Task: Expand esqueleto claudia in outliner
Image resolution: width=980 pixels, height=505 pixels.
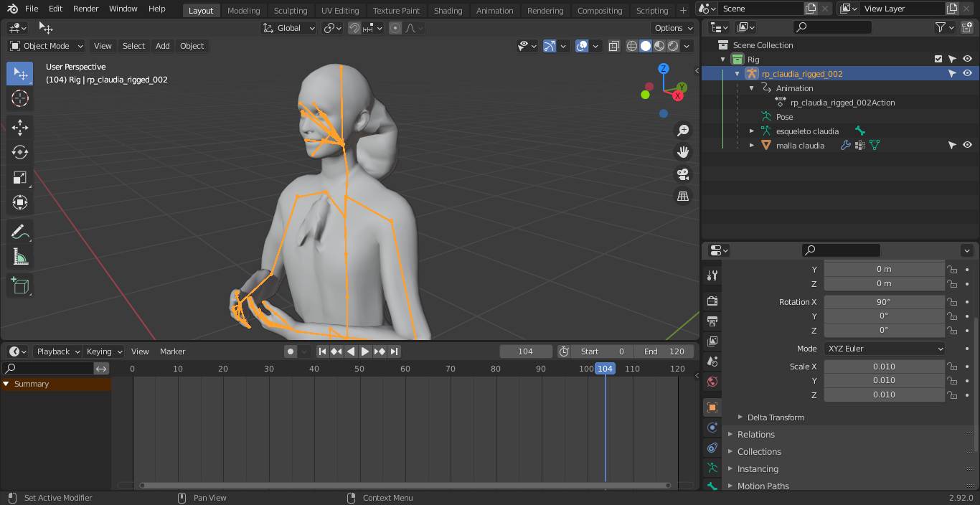Action: click(x=751, y=131)
